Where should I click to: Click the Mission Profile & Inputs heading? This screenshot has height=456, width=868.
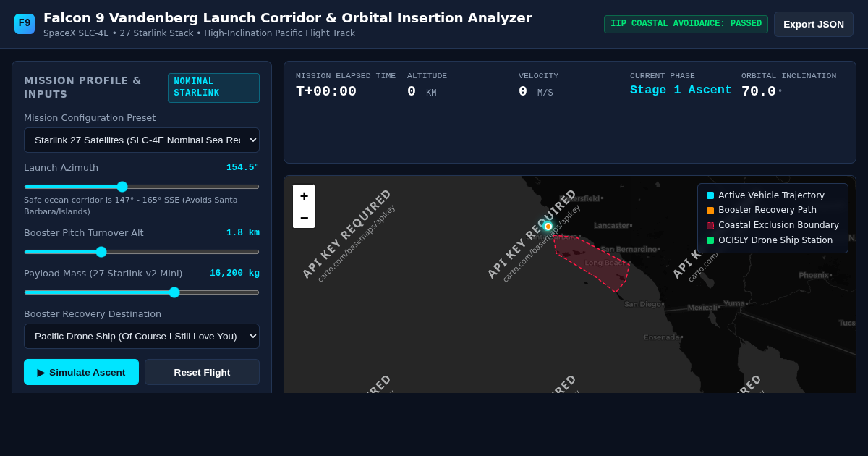point(82,88)
